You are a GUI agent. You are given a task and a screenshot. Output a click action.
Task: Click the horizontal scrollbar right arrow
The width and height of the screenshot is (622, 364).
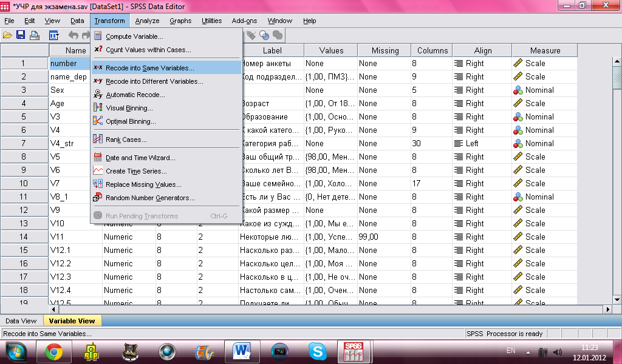607,309
